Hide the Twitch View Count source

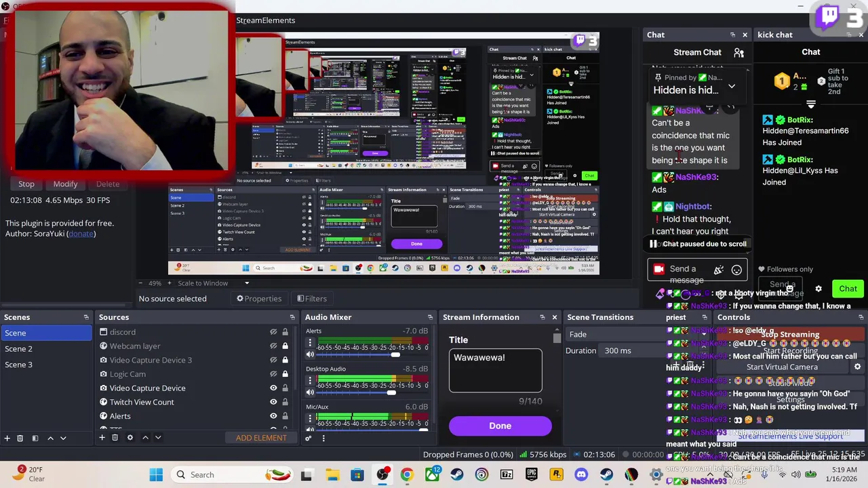(x=273, y=402)
